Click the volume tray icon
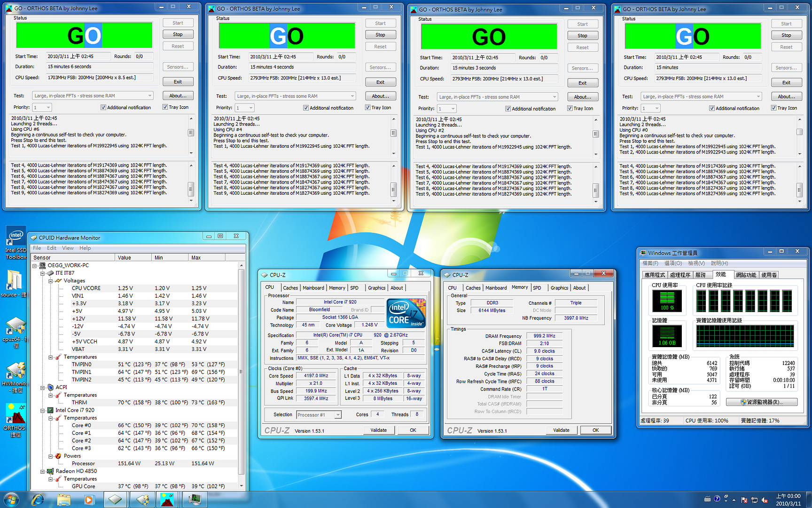This screenshot has width=812, height=508. tap(765, 500)
